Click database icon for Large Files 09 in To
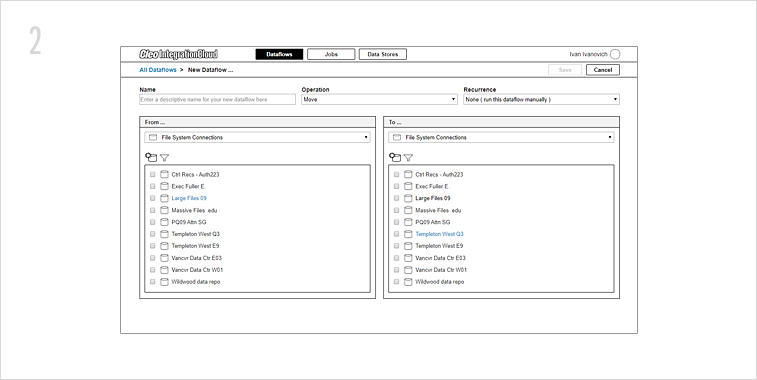 [408, 198]
